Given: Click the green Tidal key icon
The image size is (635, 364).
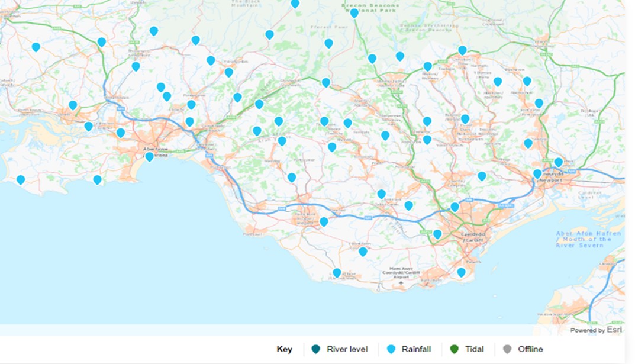Looking at the screenshot, I should pyautogui.click(x=455, y=349).
